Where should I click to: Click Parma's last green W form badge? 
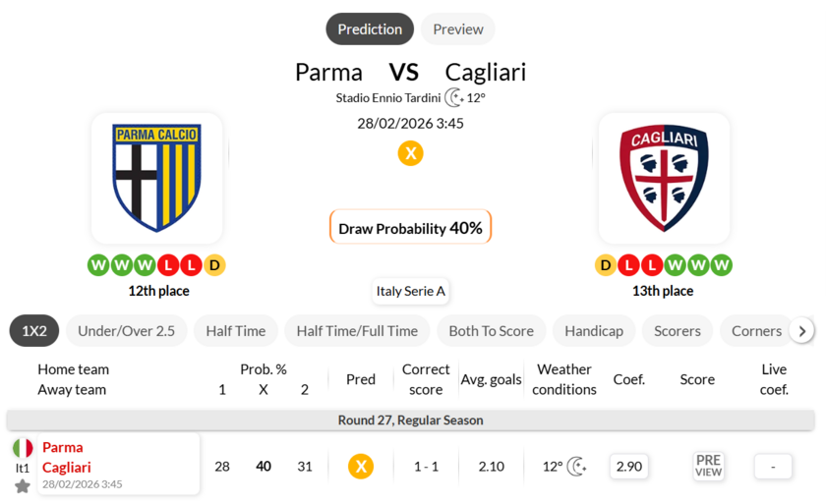click(146, 265)
